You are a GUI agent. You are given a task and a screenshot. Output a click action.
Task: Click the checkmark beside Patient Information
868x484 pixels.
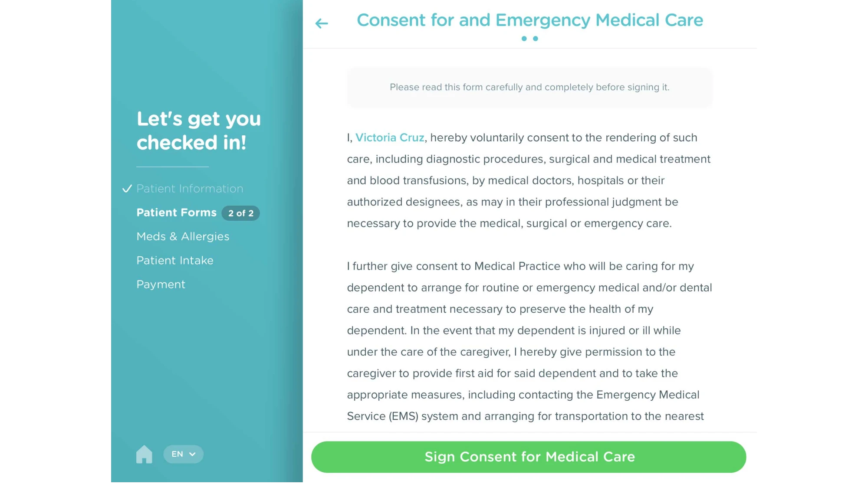(127, 189)
